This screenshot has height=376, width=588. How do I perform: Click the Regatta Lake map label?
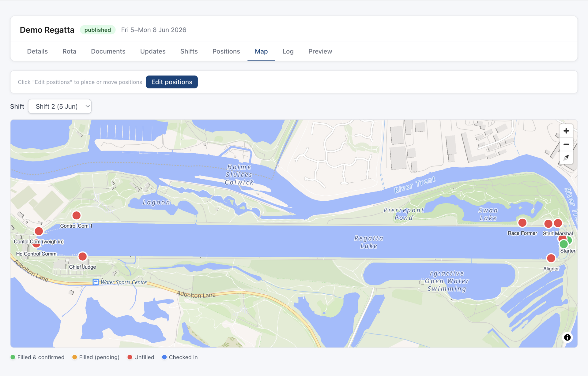(x=369, y=242)
